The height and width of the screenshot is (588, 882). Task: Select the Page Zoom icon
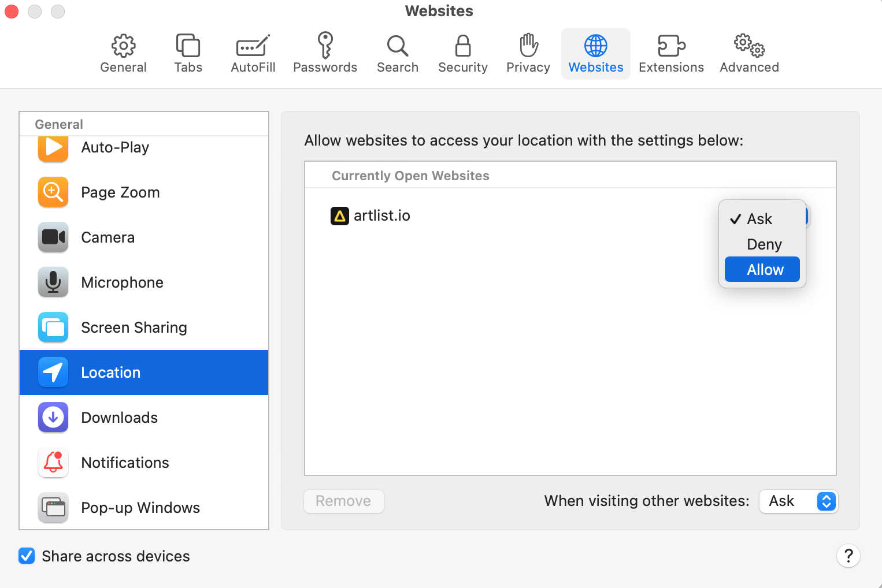click(53, 192)
